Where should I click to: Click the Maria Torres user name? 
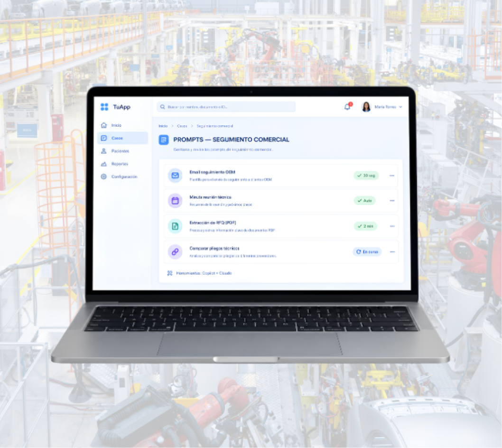click(385, 107)
